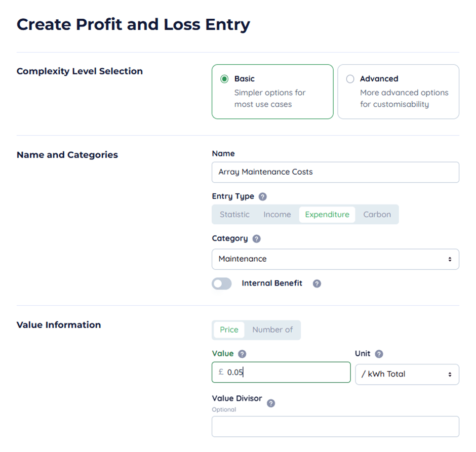
Task: Open the Category dropdown showing Maintenance
Action: pos(335,259)
